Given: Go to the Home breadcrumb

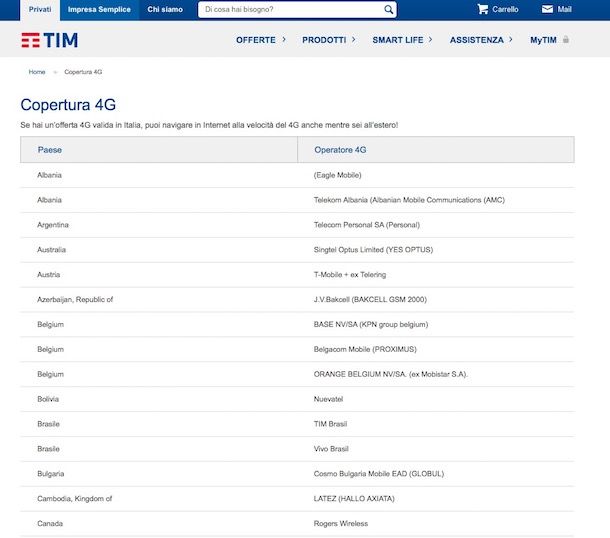Looking at the screenshot, I should [x=37, y=72].
